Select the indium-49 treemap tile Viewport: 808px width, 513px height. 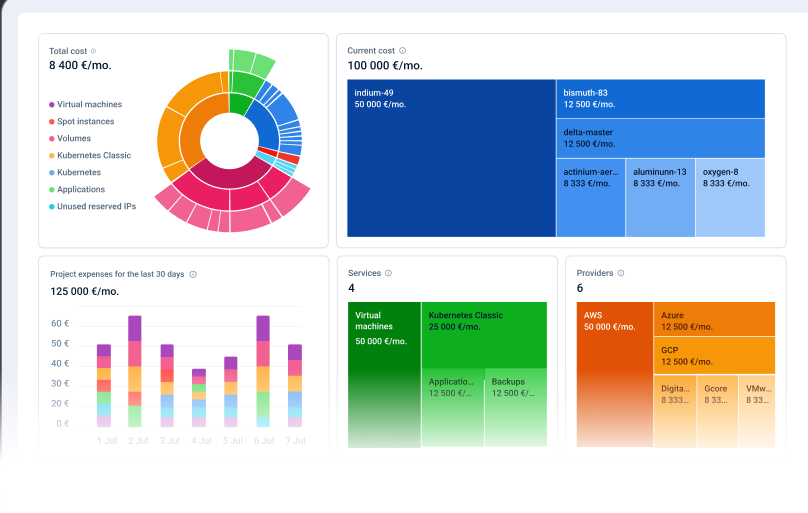coord(451,158)
